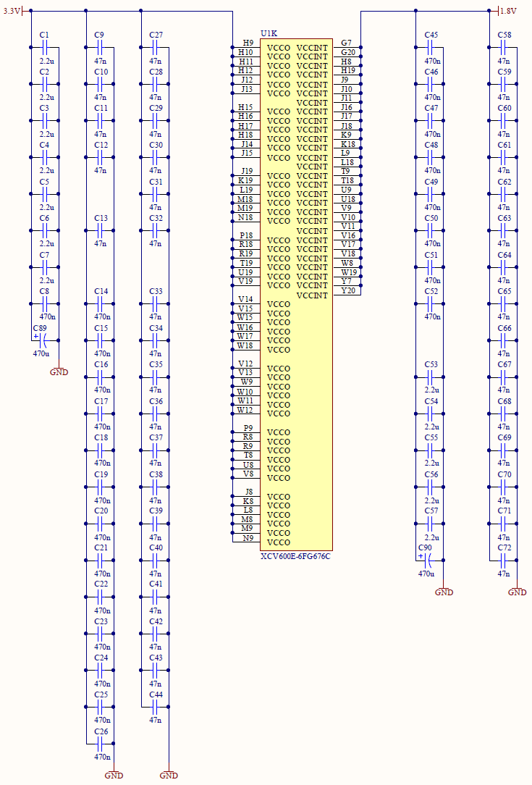Click pin W19 label
This screenshot has width=532, height=785.
coord(350,272)
